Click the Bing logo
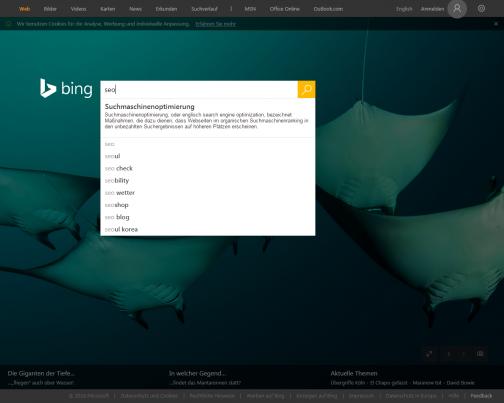This screenshot has width=504, height=403. pyautogui.click(x=66, y=89)
